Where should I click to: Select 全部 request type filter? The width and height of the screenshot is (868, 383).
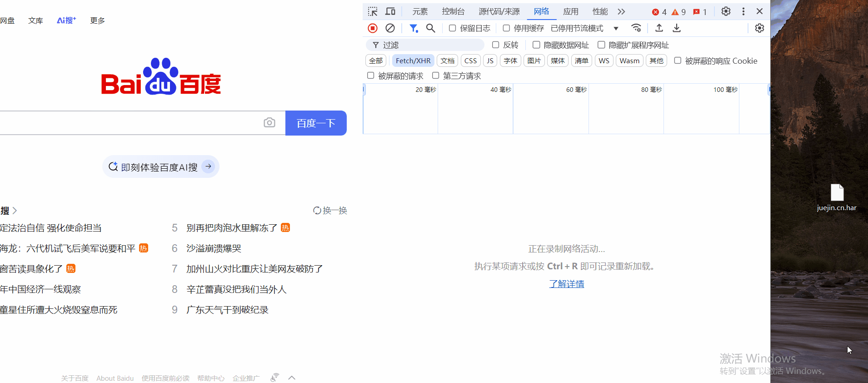376,60
